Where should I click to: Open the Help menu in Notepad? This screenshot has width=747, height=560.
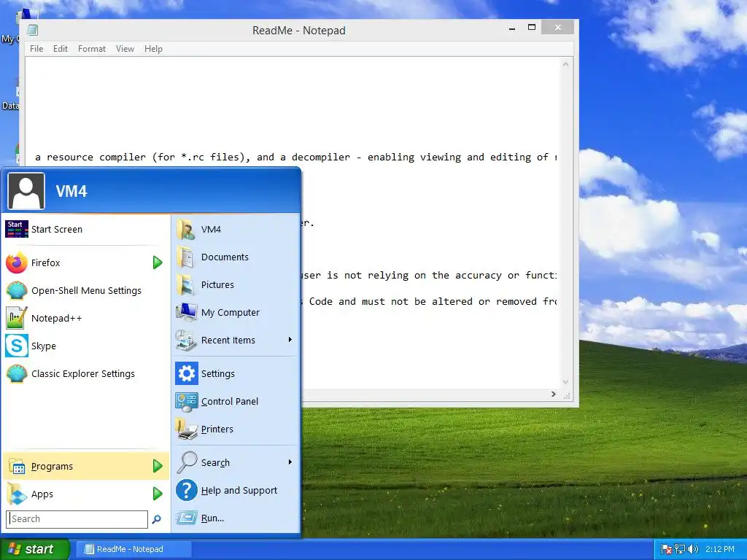[153, 49]
